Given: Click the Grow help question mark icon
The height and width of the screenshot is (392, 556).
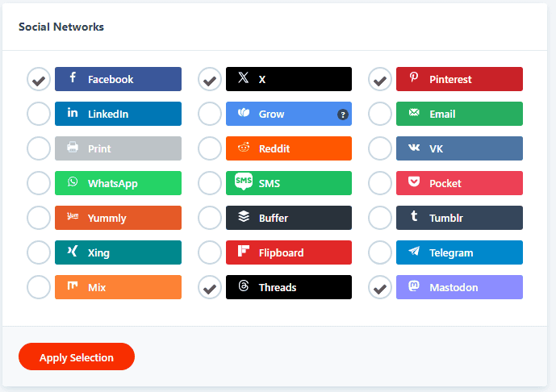Looking at the screenshot, I should 342,115.
